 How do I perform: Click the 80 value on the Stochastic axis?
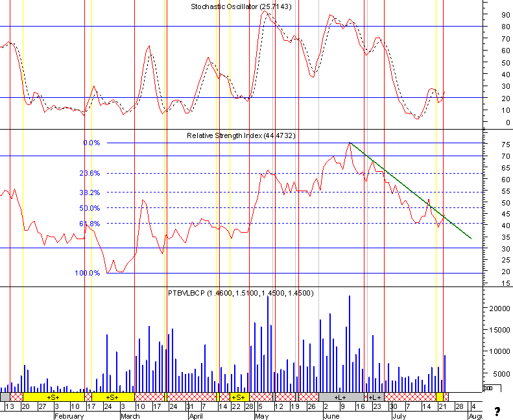[506, 27]
